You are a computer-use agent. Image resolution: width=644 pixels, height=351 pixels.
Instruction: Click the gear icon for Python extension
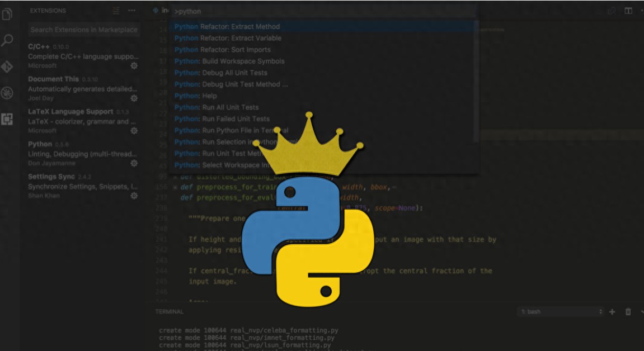(134, 163)
